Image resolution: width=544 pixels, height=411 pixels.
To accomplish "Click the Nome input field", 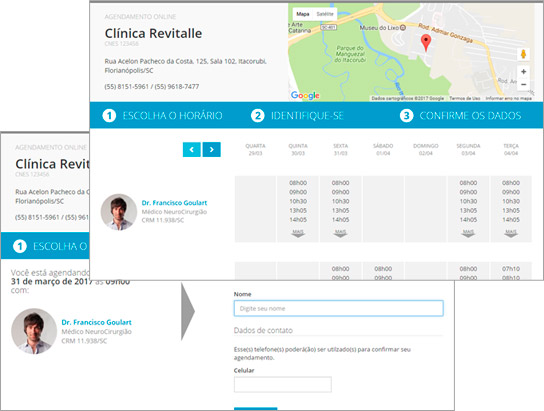I will [339, 308].
